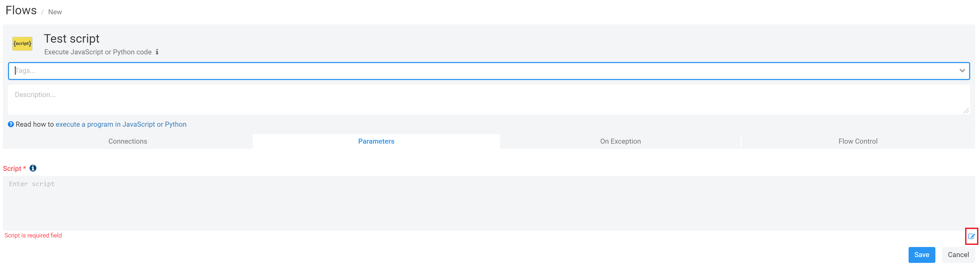Click info icon beside Execute JavaScript description

coord(157,52)
